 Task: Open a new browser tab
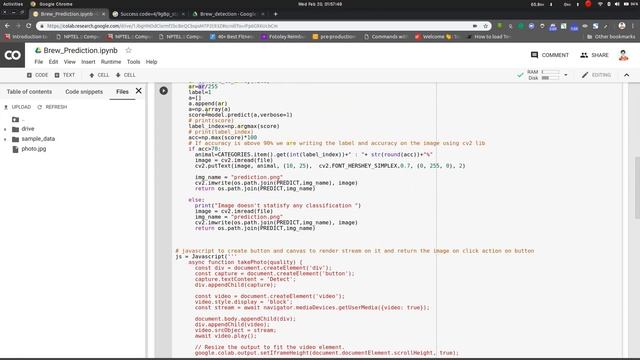click(x=276, y=14)
